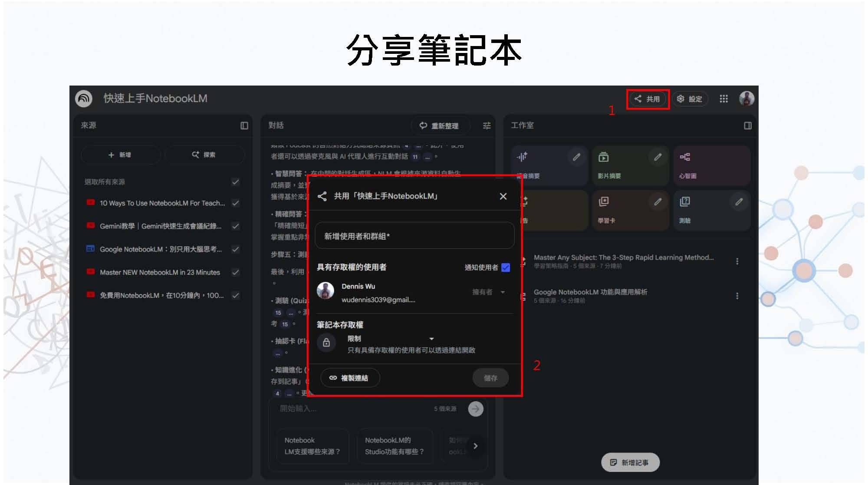Image resolution: width=868 pixels, height=485 pixels.
Task: Click the send arrow in the chat input
Action: pos(476,409)
